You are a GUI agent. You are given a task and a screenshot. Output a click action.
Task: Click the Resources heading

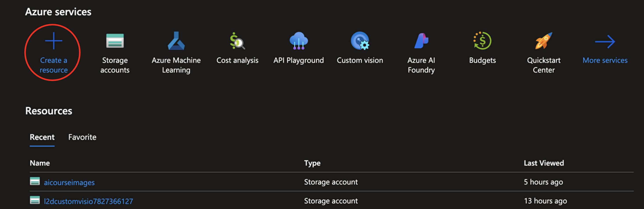click(49, 111)
